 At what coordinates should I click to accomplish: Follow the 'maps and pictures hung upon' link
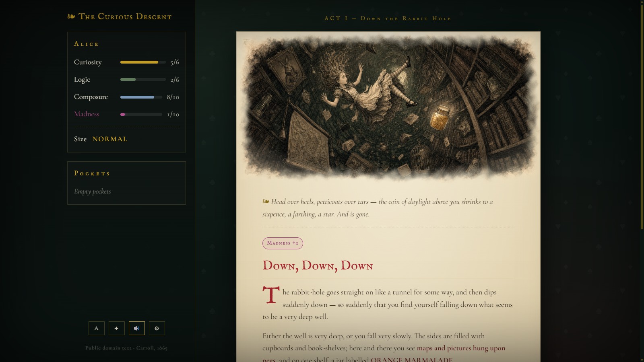[x=461, y=348]
